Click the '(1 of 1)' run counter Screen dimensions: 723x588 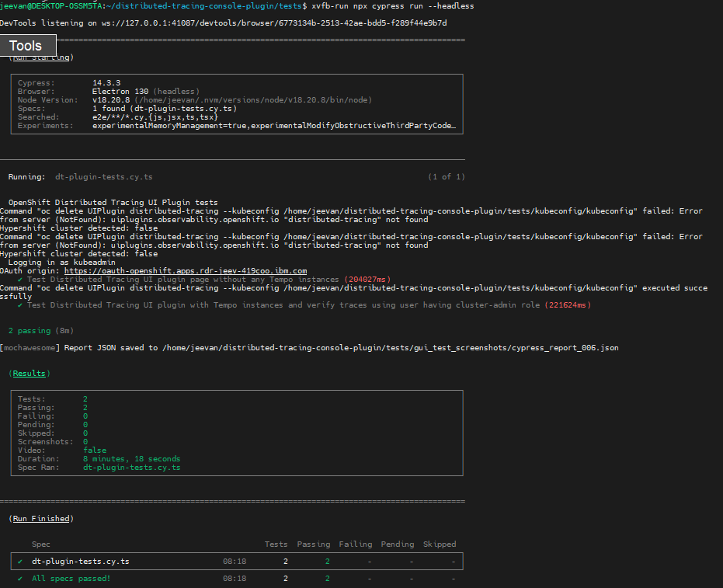[x=447, y=176]
